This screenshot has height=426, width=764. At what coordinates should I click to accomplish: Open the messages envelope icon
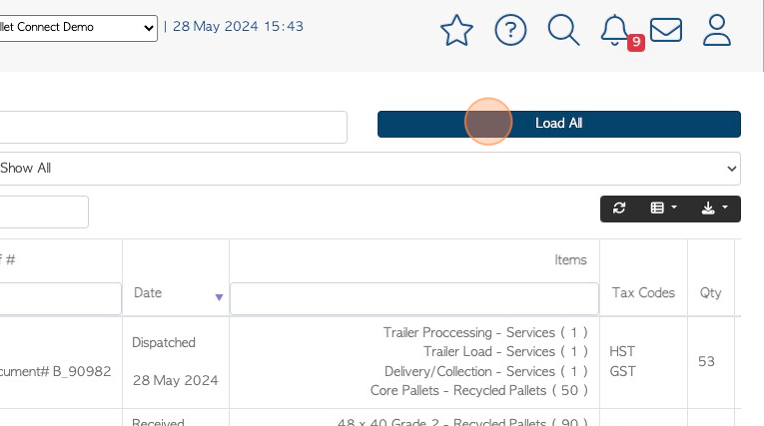click(x=666, y=30)
